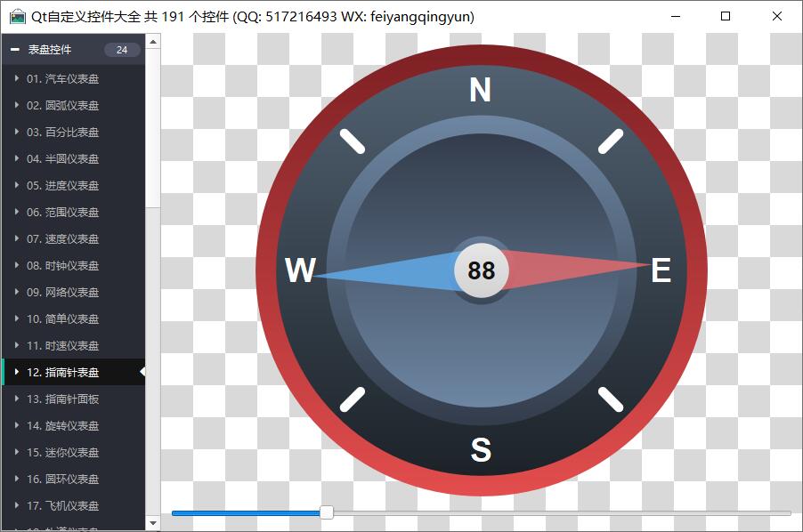This screenshot has width=803, height=532.
Task: Click the 24 count badge
Action: click(x=122, y=50)
